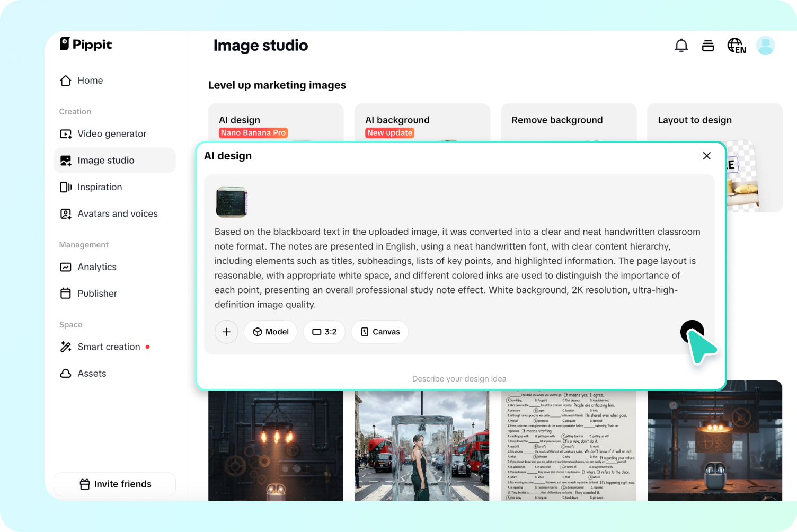The width and height of the screenshot is (797, 532).
Task: Open the language globe selector
Action: [x=736, y=46]
